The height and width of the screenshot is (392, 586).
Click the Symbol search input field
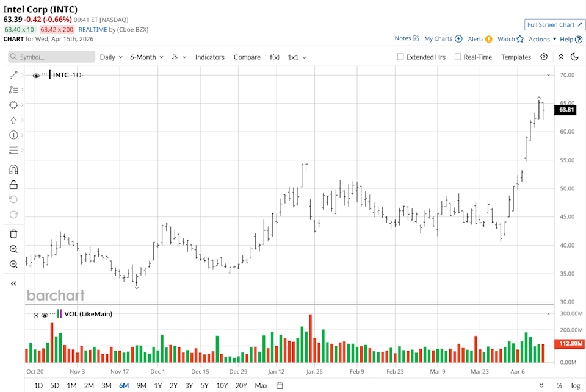pyautogui.click(x=51, y=57)
